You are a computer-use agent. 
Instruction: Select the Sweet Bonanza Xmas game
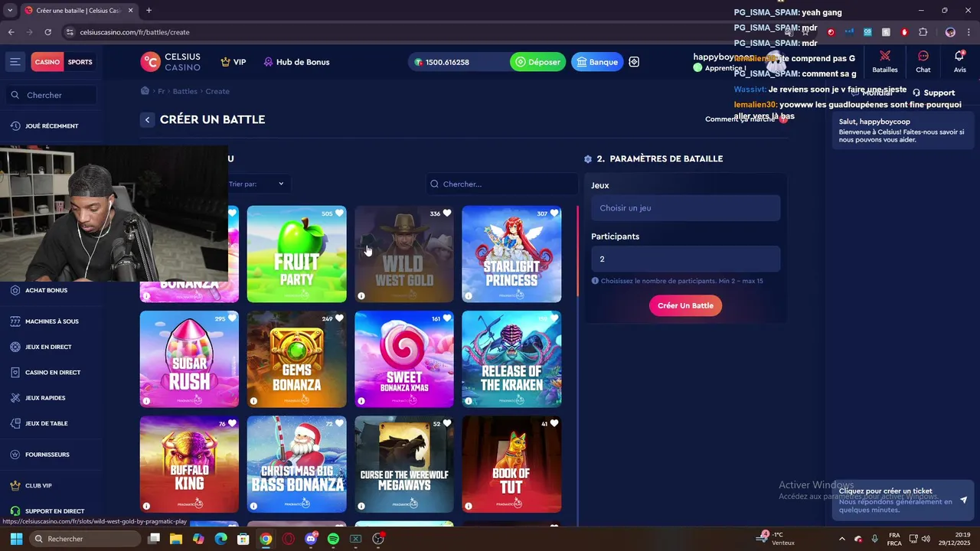(x=403, y=359)
